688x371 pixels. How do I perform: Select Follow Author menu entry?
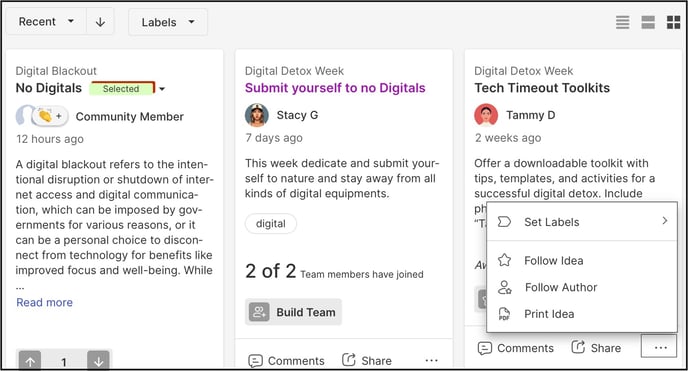[x=582, y=287]
